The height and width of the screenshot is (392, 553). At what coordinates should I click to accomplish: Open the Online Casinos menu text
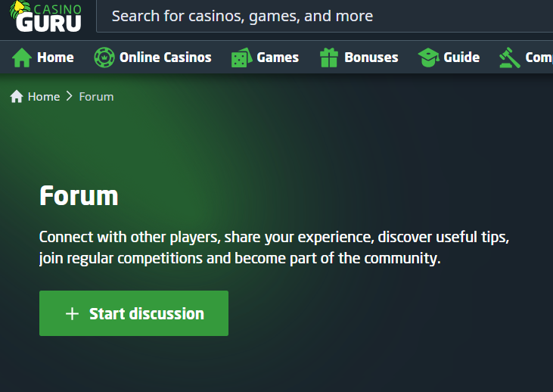tap(165, 58)
